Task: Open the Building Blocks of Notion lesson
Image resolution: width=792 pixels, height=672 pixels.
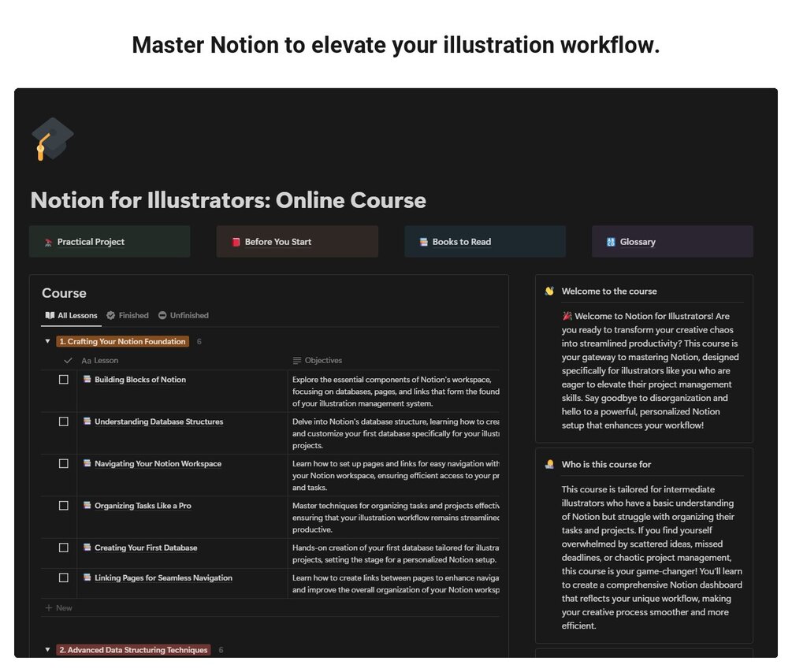Action: tap(140, 380)
